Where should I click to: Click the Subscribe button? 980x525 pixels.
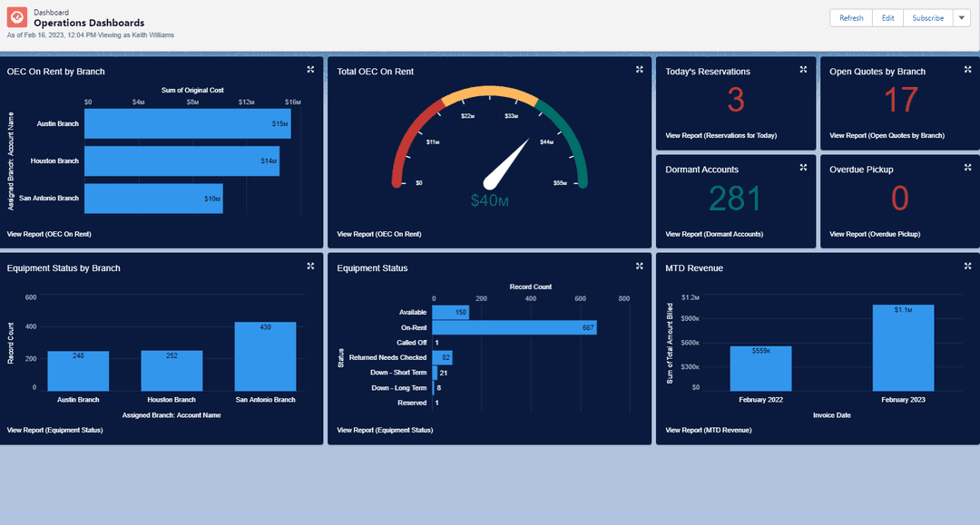pyautogui.click(x=927, y=18)
